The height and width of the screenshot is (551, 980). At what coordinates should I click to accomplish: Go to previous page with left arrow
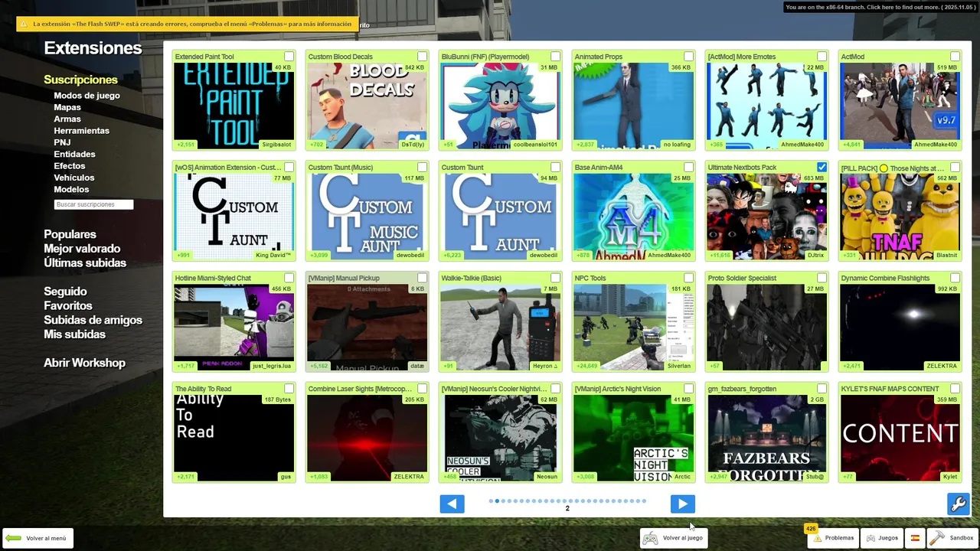[452, 504]
